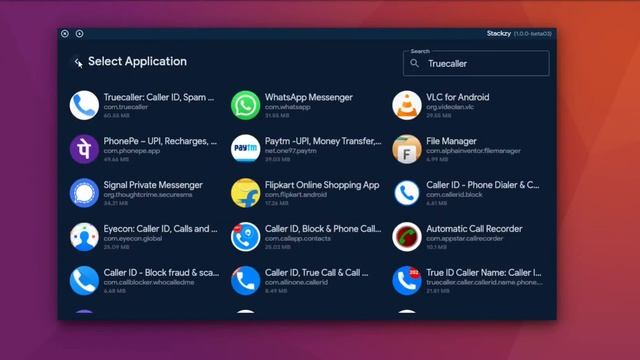Click the Flipkart yellow icon

click(x=245, y=193)
